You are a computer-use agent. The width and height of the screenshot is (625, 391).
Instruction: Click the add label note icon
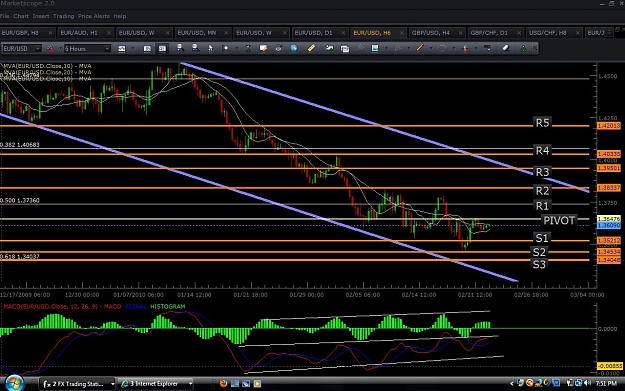263,48
